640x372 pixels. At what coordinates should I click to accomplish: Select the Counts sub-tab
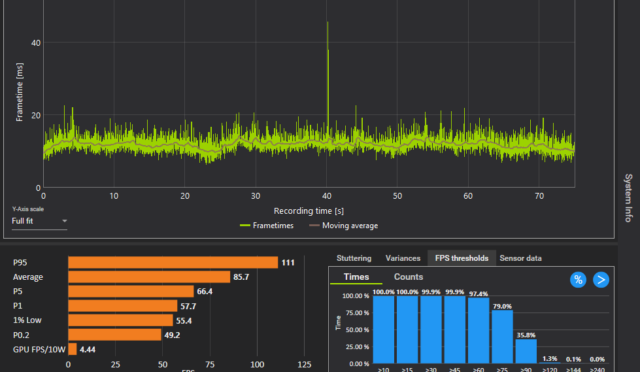click(x=409, y=277)
